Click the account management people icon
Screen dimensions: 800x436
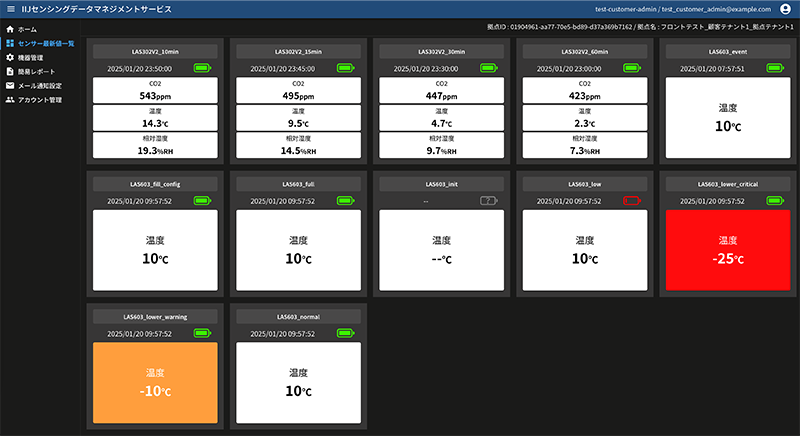point(10,100)
